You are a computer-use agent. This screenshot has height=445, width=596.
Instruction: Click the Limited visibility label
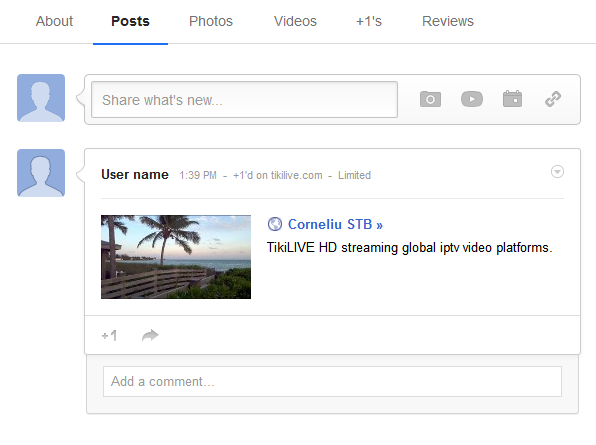pos(354,175)
